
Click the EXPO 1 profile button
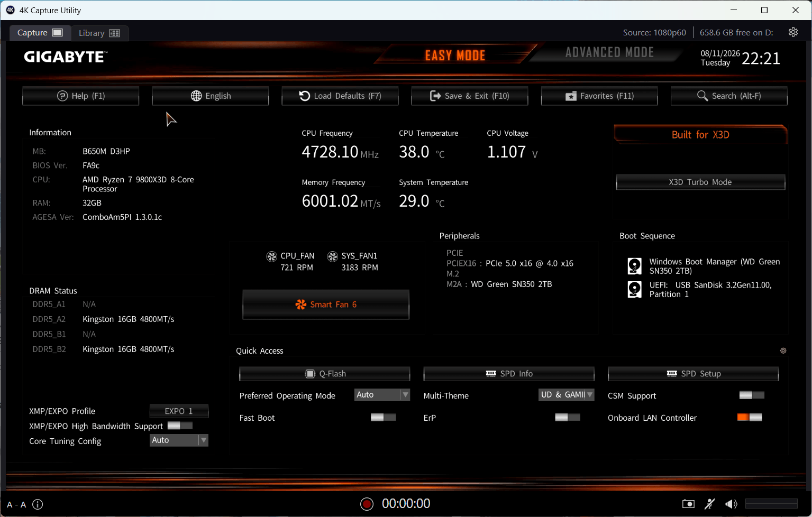179,411
